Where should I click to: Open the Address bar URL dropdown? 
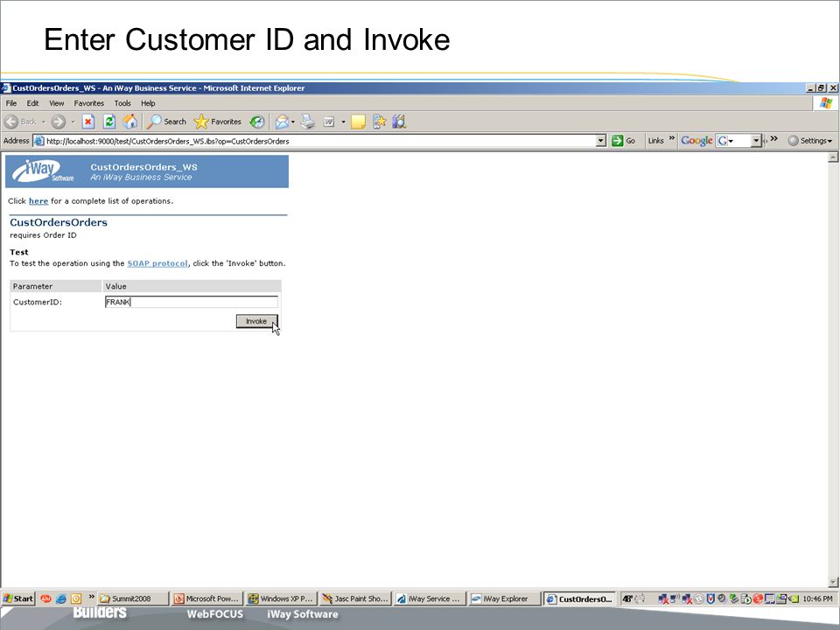click(x=600, y=140)
